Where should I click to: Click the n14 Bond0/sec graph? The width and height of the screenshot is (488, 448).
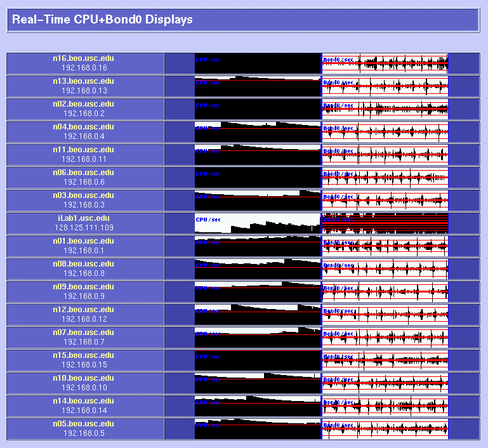coord(385,406)
